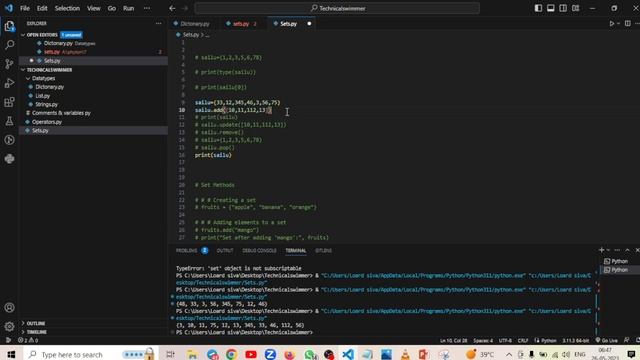Go back with the navigation arrow
The height and width of the screenshot is (360, 640).
tap(172, 8)
